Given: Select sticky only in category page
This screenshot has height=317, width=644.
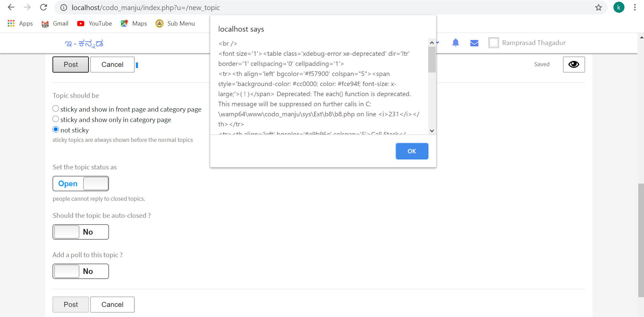Looking at the screenshot, I should [56, 119].
